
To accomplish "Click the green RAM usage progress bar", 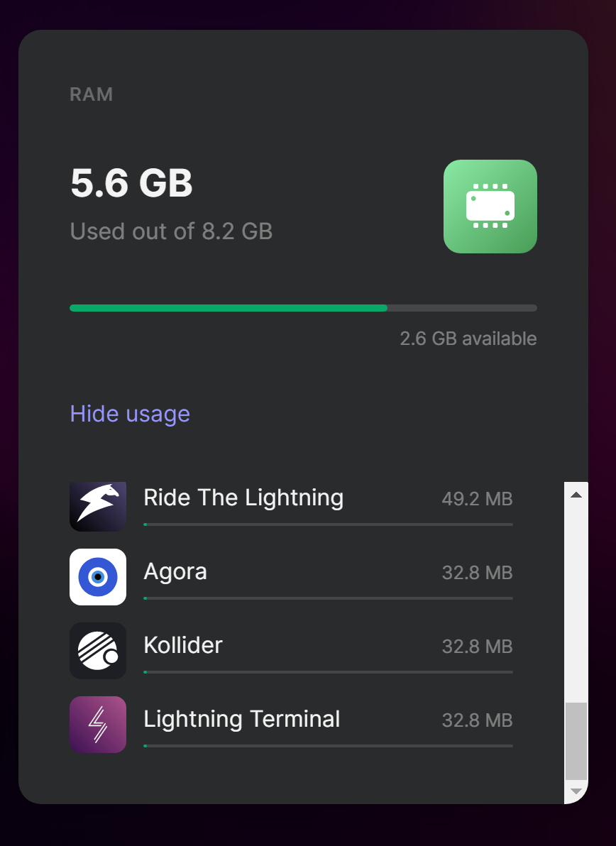I will [x=303, y=308].
